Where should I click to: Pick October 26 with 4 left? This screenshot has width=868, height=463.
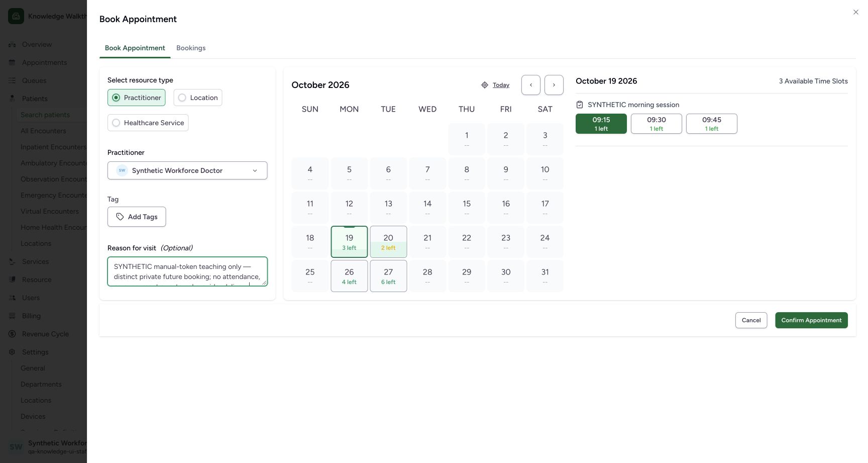(349, 276)
